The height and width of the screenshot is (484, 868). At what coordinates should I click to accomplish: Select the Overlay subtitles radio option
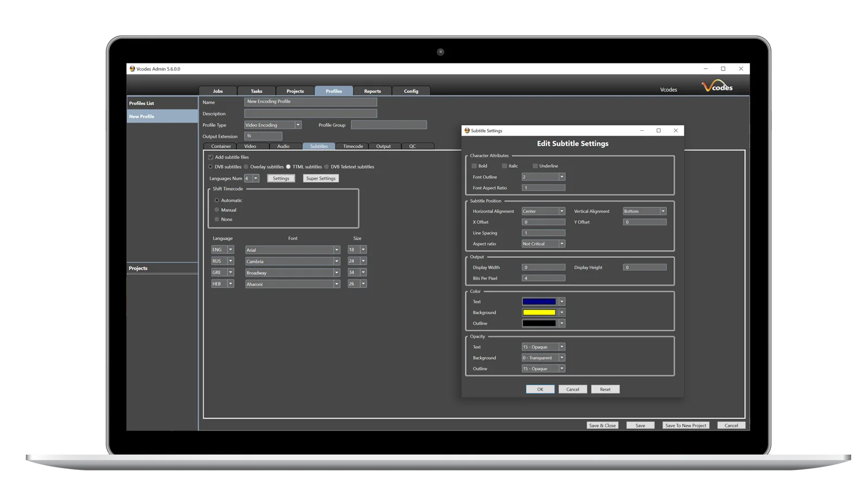click(246, 167)
